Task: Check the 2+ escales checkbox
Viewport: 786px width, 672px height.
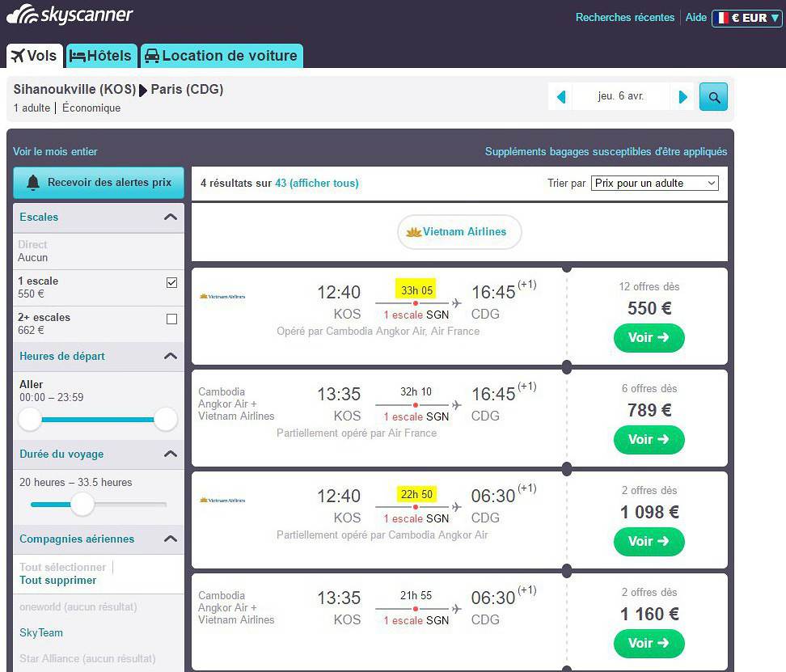Action: tap(171, 319)
